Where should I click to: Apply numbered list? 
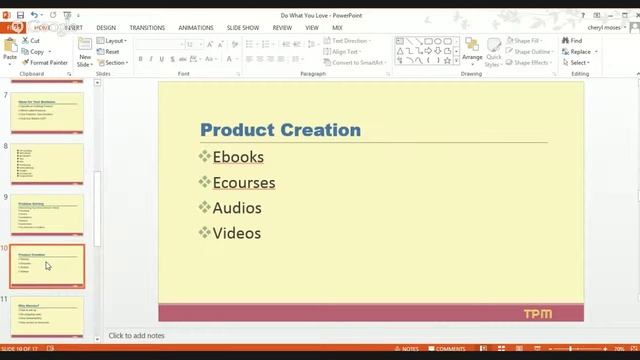[266, 44]
